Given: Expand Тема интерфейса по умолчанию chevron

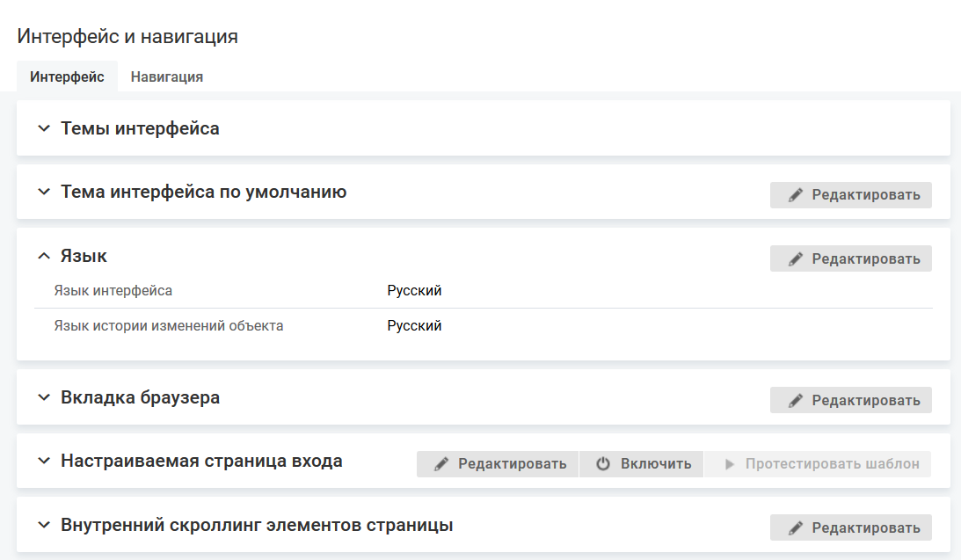Looking at the screenshot, I should (x=44, y=192).
